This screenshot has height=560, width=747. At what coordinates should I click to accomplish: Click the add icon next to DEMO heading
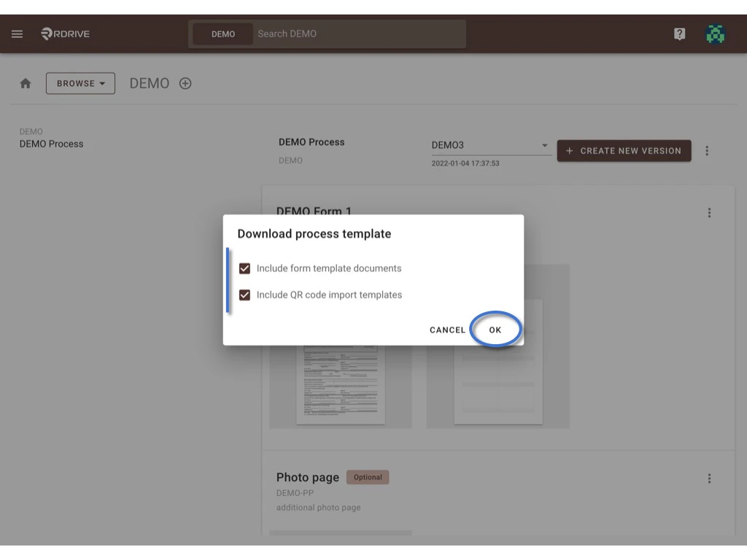[x=185, y=83]
